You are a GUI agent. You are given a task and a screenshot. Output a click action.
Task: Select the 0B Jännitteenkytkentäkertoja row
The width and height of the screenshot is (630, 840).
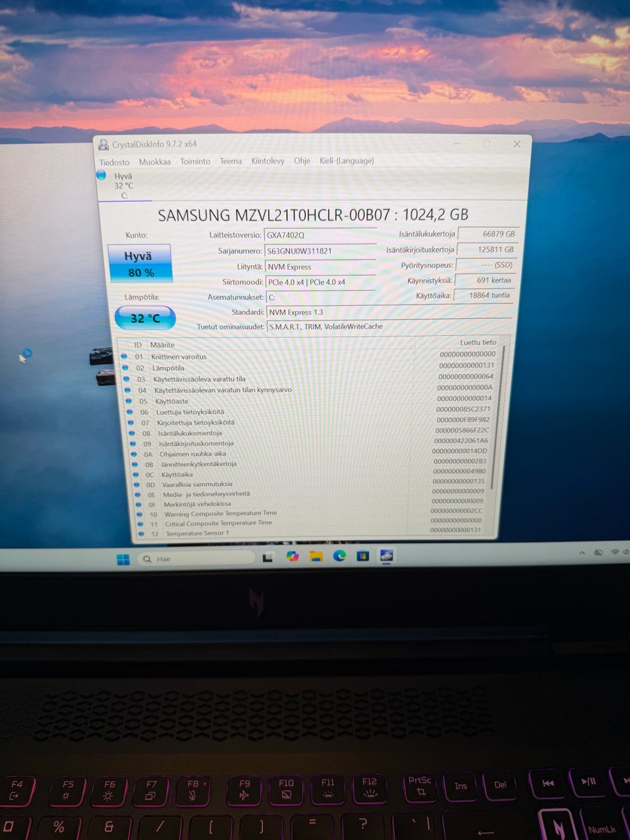tap(310, 463)
